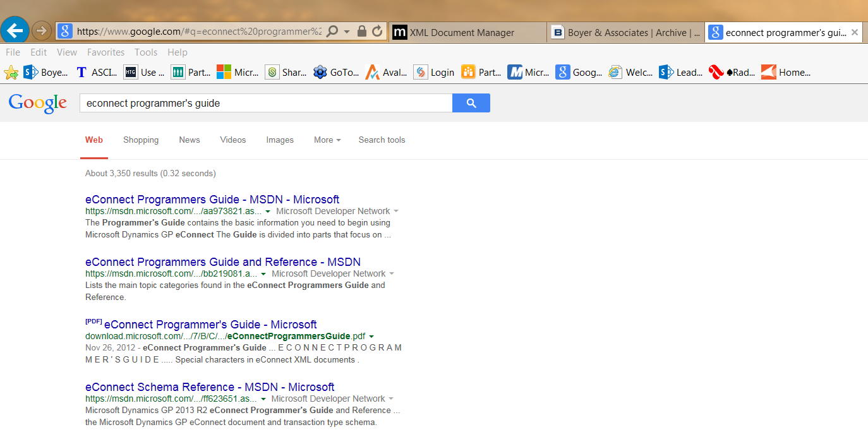
Task: Open the first Part... bookmark with green icon
Action: click(x=191, y=73)
